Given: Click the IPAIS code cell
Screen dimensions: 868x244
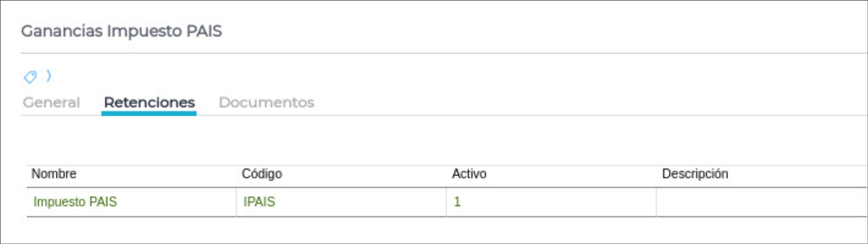Looking at the screenshot, I should (258, 202).
